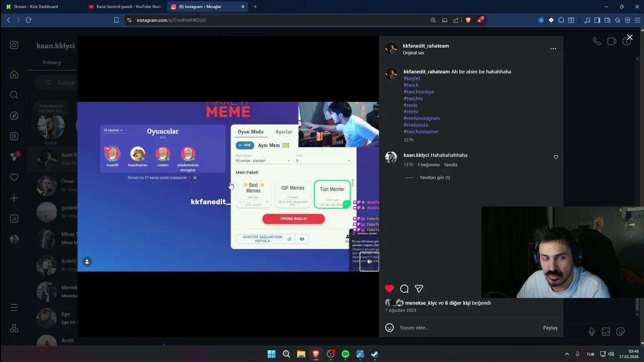Click the comment bubble icon under post
This screenshot has height=362, width=644.
tap(404, 289)
